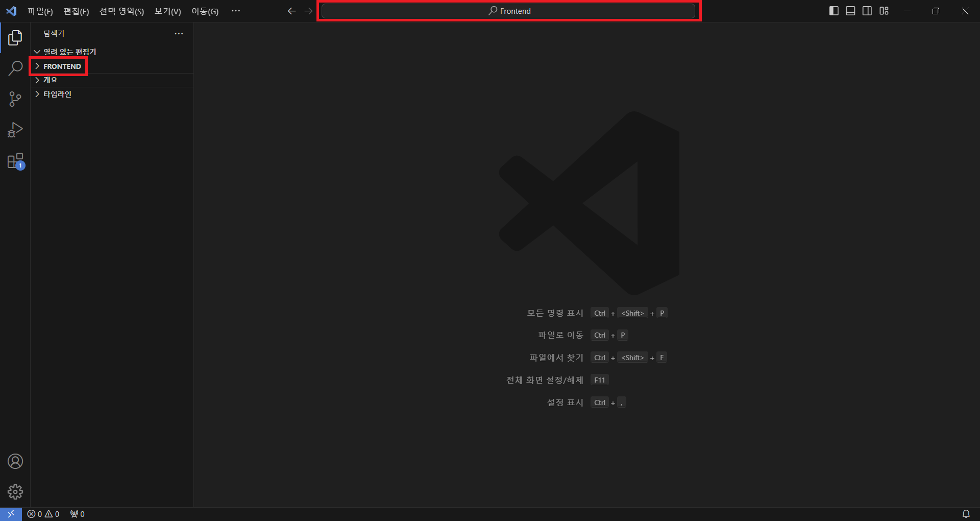Click the remote window indicator in status bar
Viewport: 980px width, 521px height.
point(11,514)
